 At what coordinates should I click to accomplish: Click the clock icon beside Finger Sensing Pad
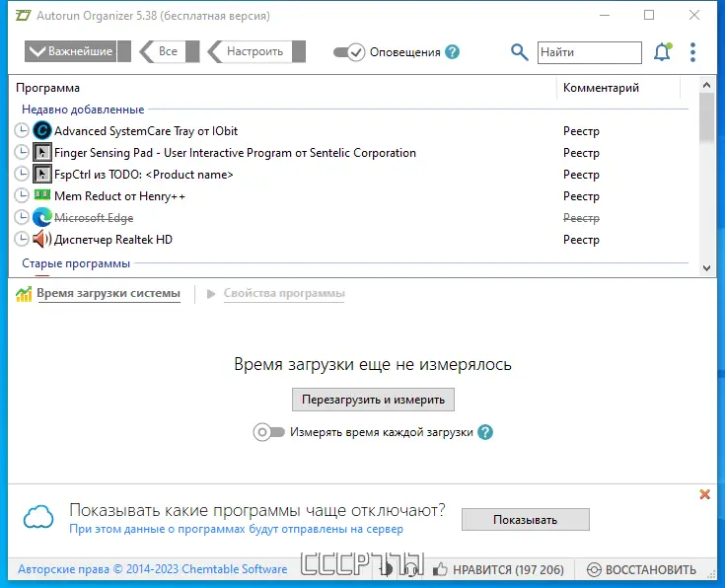[22, 153]
